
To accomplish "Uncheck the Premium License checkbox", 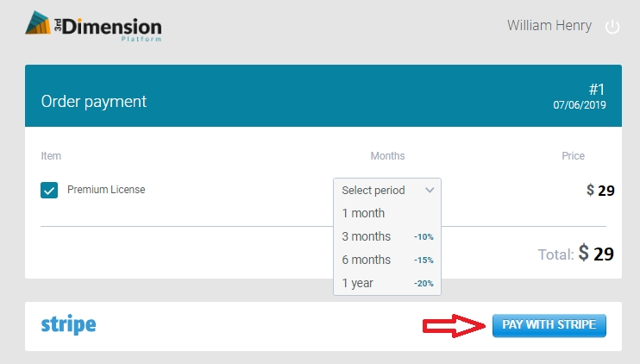I will point(49,190).
